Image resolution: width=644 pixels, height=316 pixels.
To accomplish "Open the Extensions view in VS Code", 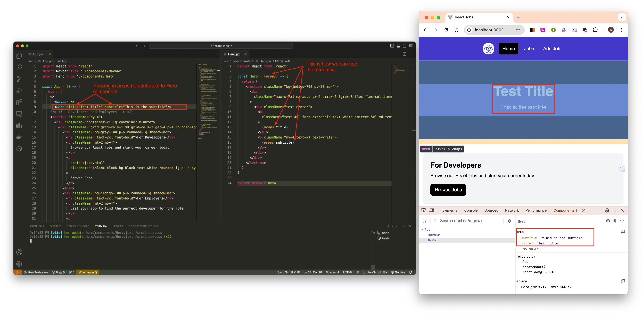I will click(19, 102).
